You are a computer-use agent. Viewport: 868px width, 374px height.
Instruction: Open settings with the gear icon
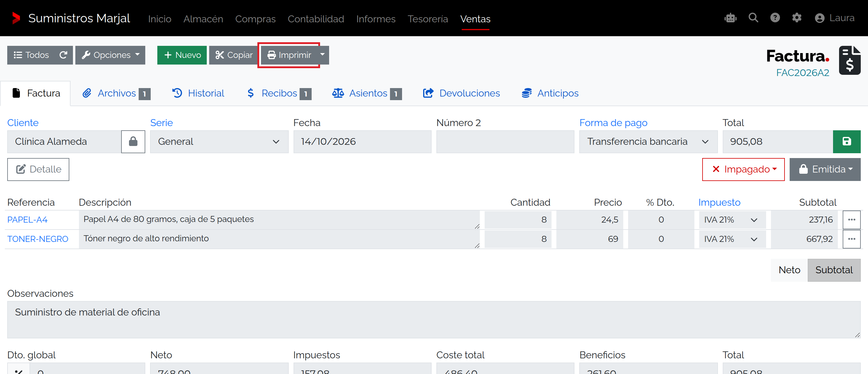[x=797, y=17]
